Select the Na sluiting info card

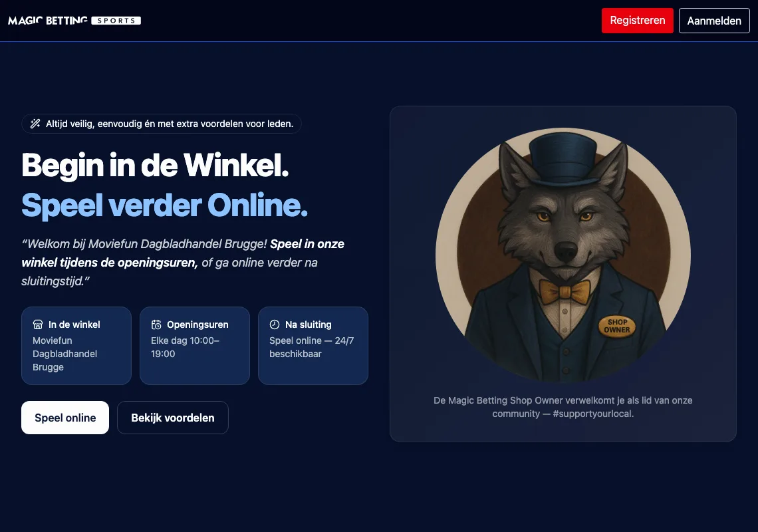313,346
